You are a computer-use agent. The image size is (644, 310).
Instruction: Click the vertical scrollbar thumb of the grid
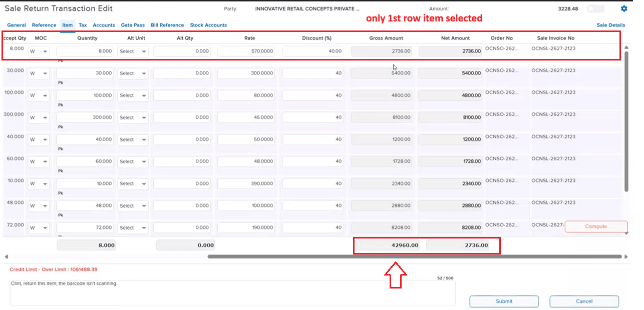pos(626,121)
